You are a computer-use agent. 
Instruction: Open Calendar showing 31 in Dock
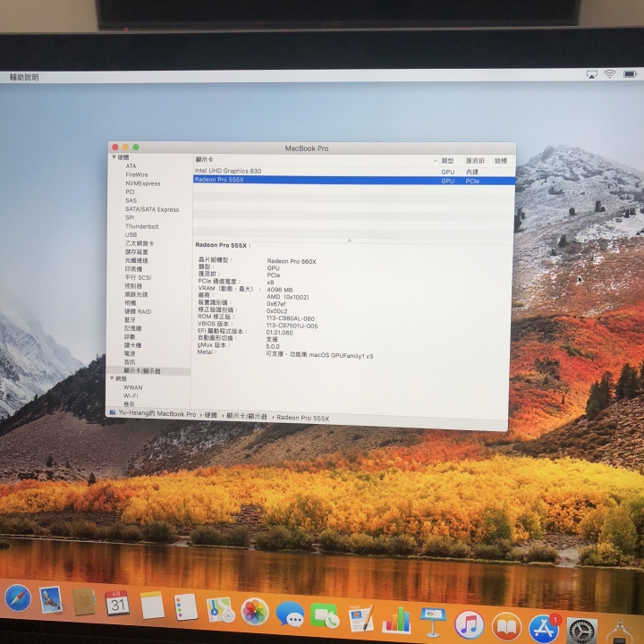tap(117, 603)
